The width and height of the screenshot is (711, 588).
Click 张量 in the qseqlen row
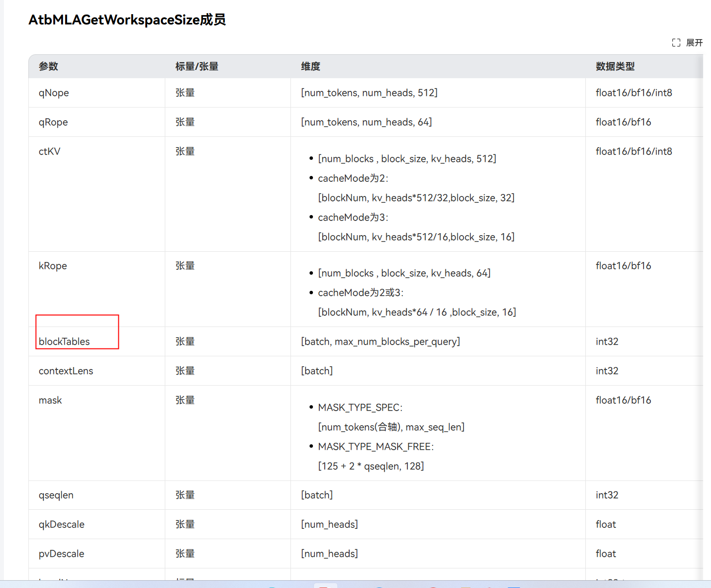pyautogui.click(x=185, y=495)
